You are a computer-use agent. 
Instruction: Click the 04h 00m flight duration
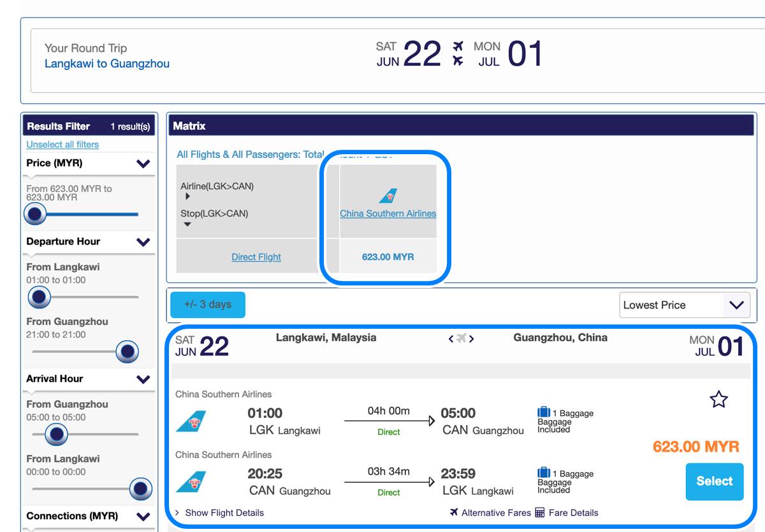(x=389, y=410)
